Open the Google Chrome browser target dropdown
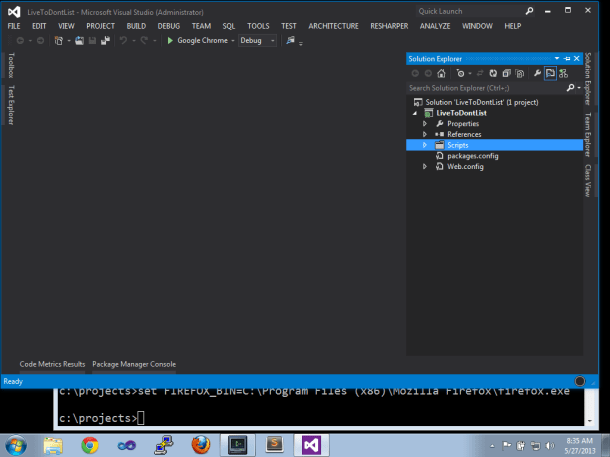 pos(233,40)
